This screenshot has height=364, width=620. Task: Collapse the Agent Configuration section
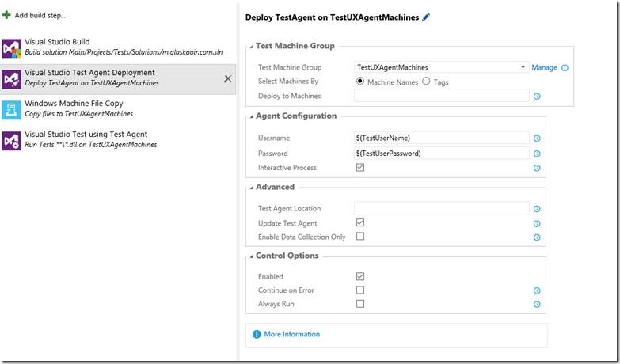pos(250,116)
